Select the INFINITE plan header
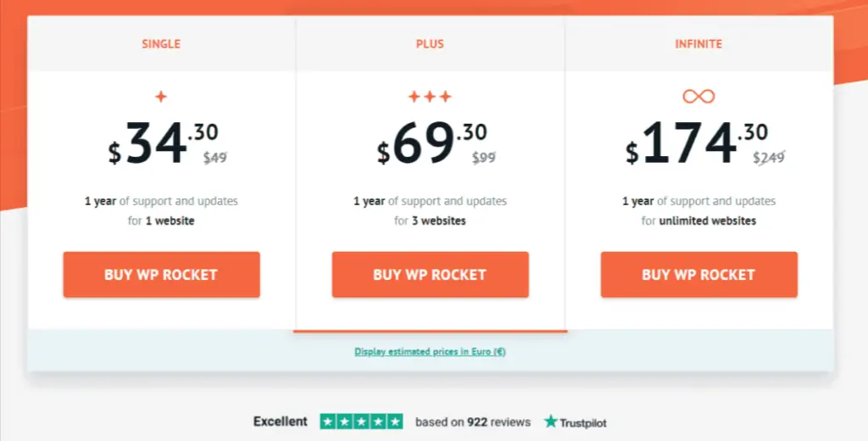 point(698,44)
